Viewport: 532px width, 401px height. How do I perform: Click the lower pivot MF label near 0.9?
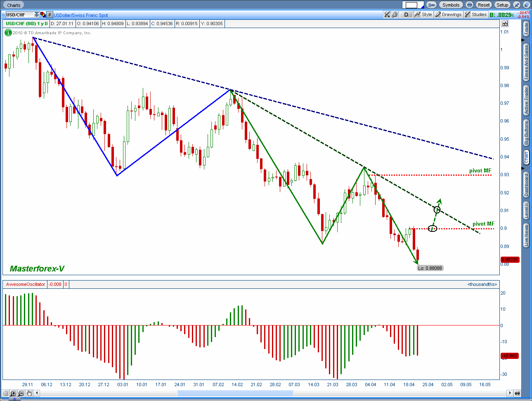click(x=483, y=224)
